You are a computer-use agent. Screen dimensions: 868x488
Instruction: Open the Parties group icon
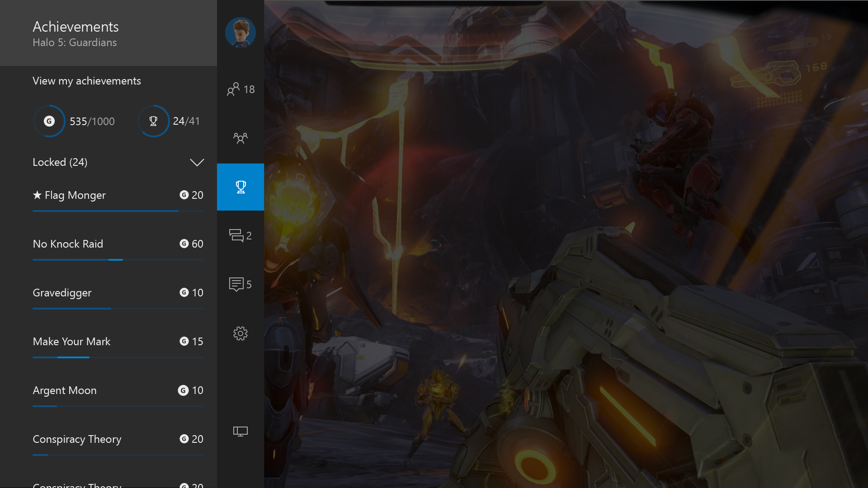(x=240, y=138)
